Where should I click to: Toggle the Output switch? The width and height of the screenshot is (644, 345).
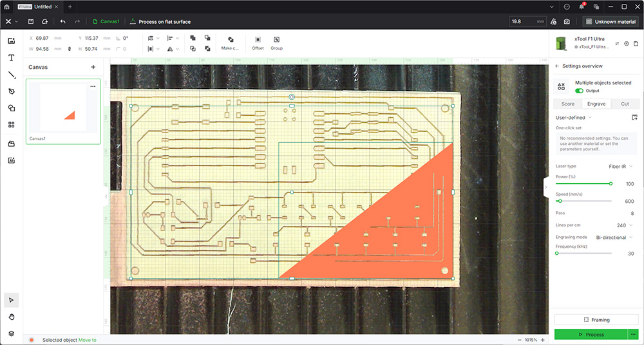(x=579, y=90)
